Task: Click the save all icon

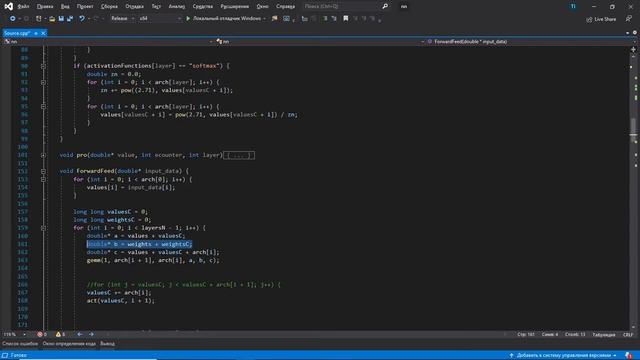Action: pyautogui.click(x=70, y=18)
